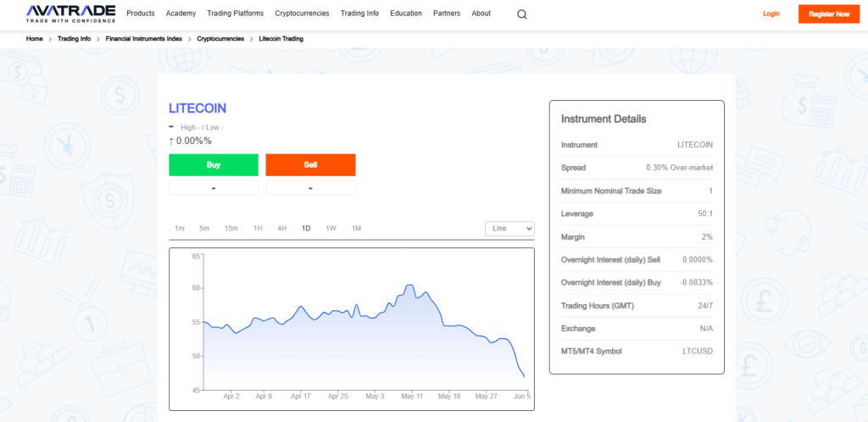Click the price box under Sell
The height and width of the screenshot is (422, 868).
coord(310,188)
